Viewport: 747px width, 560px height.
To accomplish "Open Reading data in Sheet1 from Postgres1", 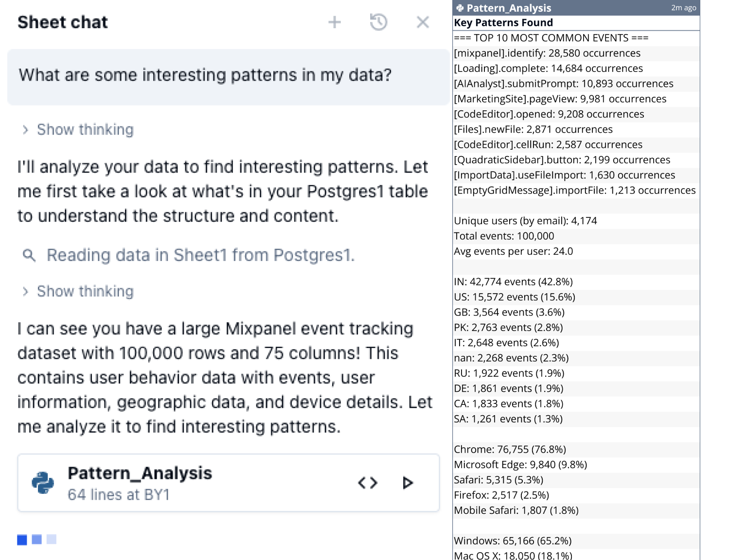I will tap(200, 255).
